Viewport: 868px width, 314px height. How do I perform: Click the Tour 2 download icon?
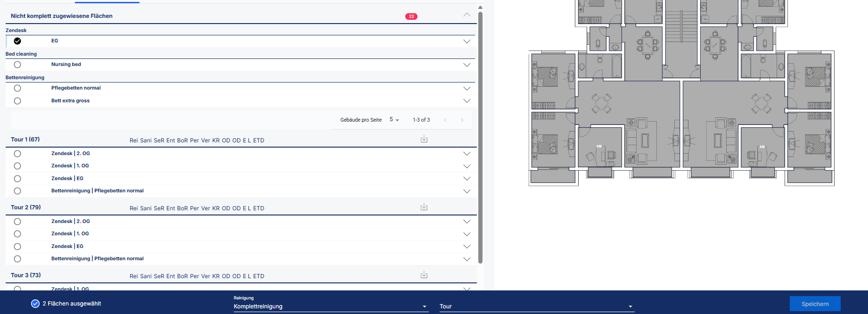tap(424, 207)
